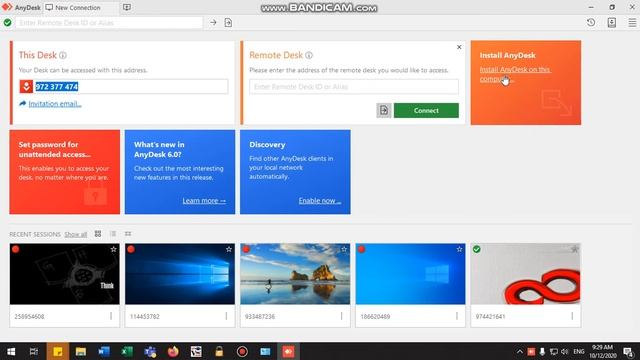Open options menu for session 114453782

click(226, 316)
